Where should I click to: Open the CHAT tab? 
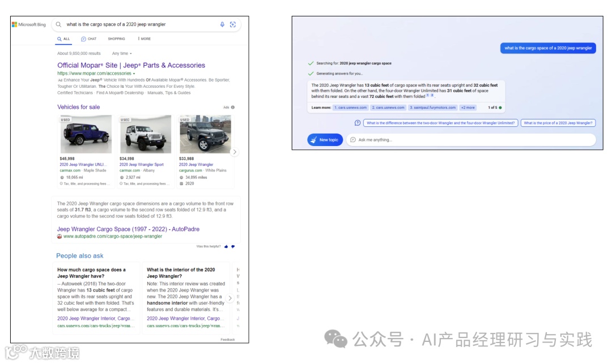click(89, 39)
